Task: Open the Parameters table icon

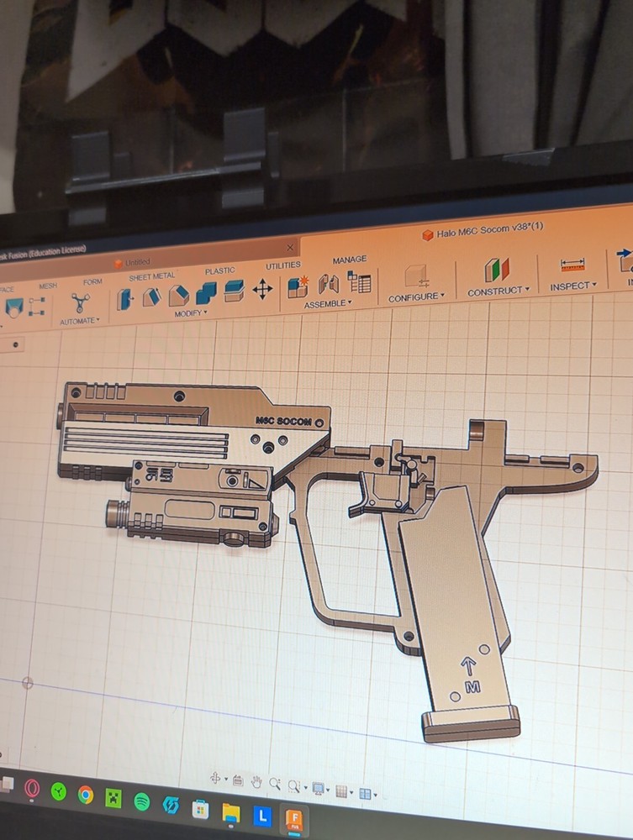Action: [359, 281]
